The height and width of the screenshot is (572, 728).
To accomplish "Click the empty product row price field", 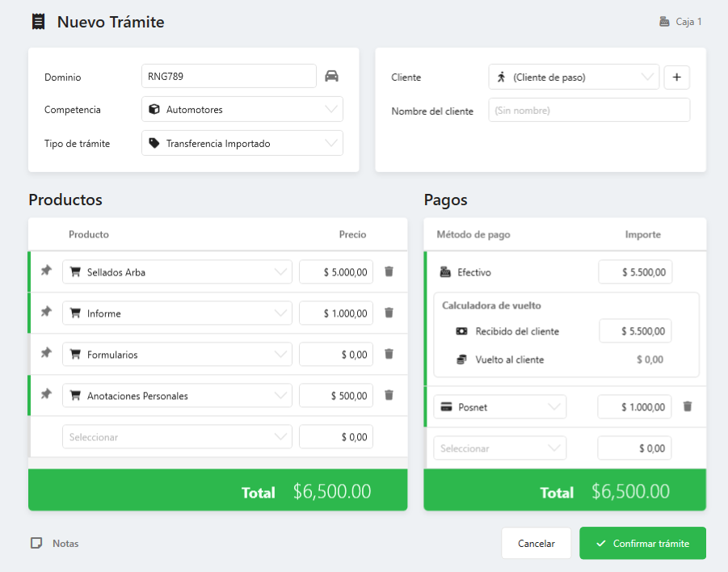I will tap(336, 436).
